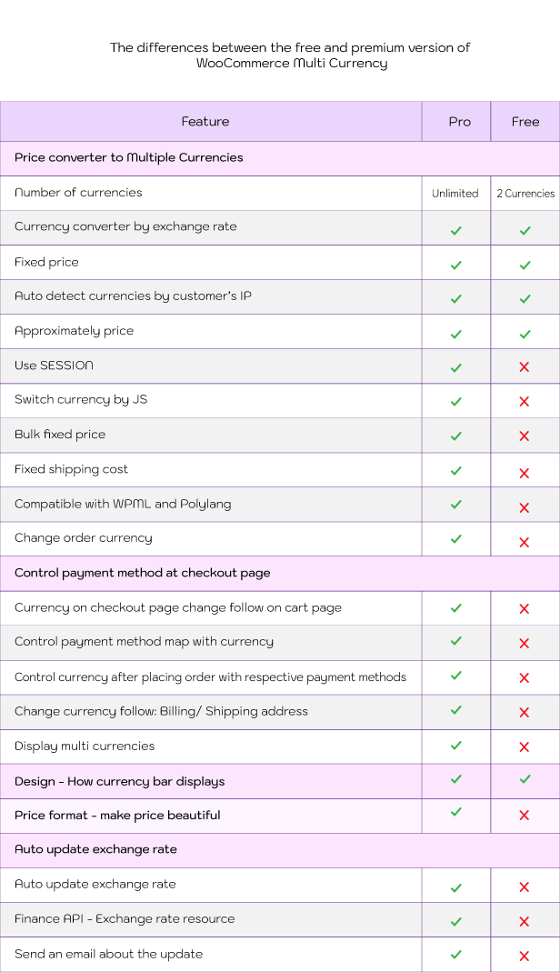Click the Free checkmark for Approximately price
Image resolution: width=560 pixels, height=972 pixels.
[x=525, y=334]
